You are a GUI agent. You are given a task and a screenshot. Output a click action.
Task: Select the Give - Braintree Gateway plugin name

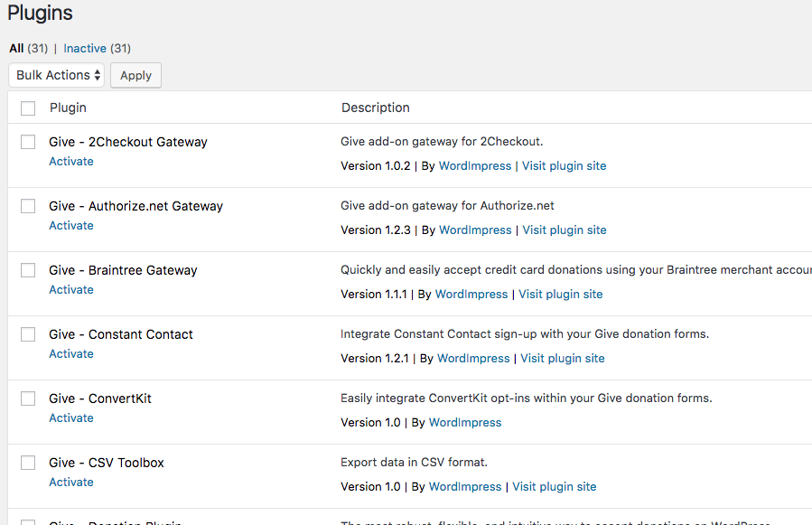pyautogui.click(x=123, y=270)
